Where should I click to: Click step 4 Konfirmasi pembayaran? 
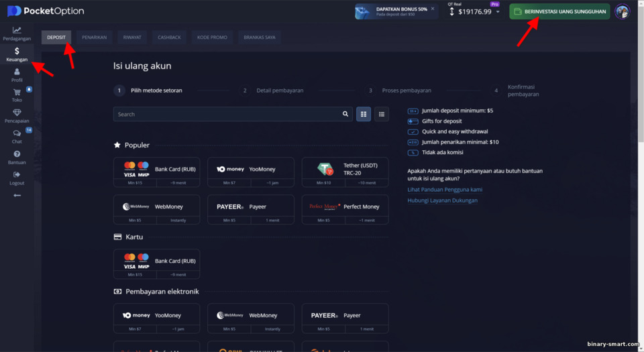point(515,91)
